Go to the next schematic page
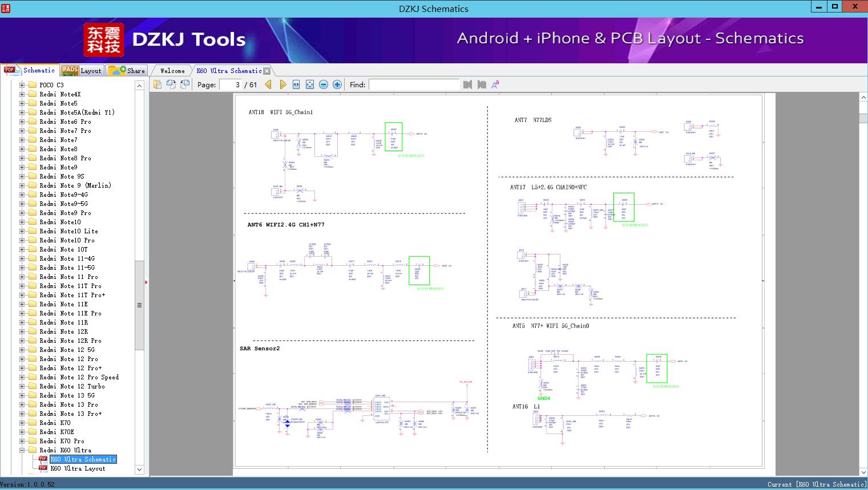The width and height of the screenshot is (868, 490). pos(282,84)
